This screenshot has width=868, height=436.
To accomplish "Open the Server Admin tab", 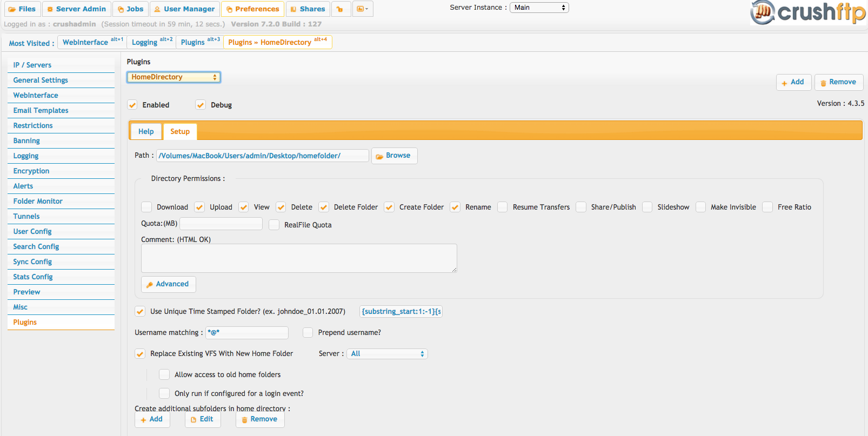I will [76, 9].
